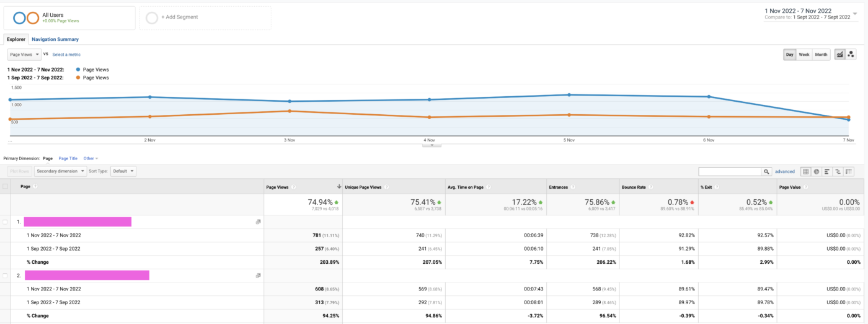Click the All Users segment circle icon

[26, 18]
